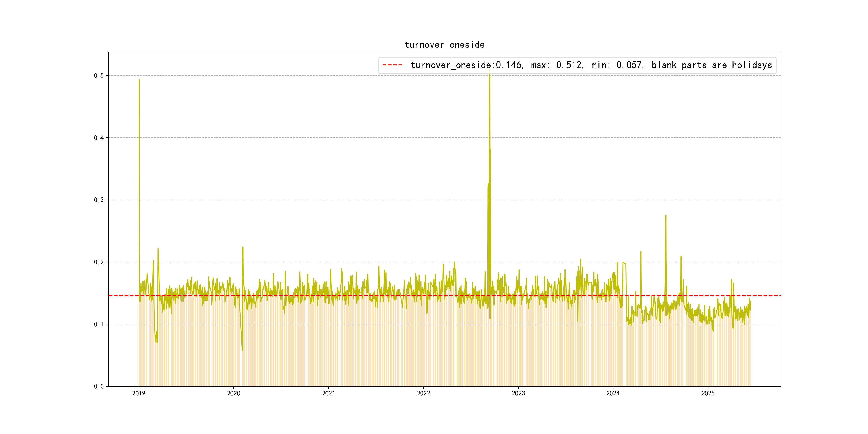Click the 2020 spike peak above 0.2

[x=243, y=247]
